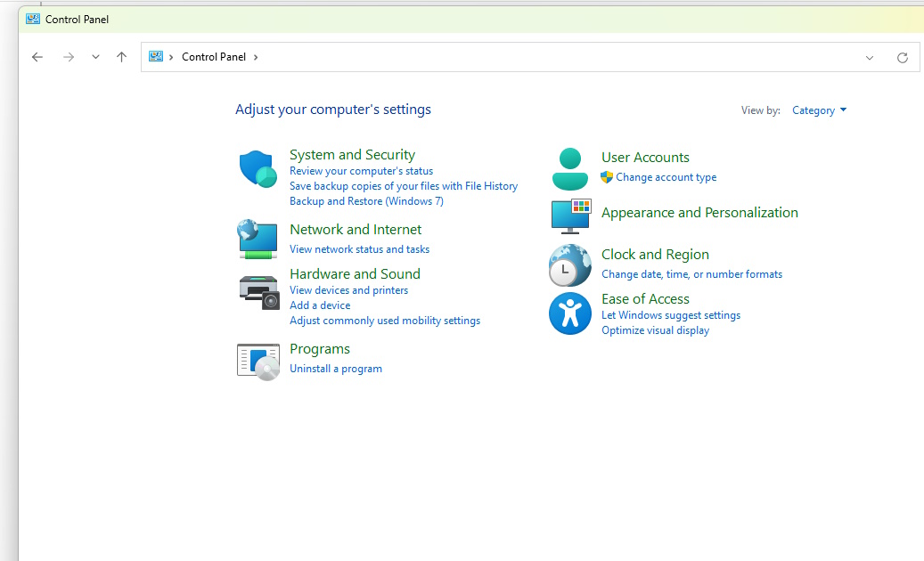This screenshot has height=561, width=924.
Task: Click Change account type link
Action: [666, 177]
